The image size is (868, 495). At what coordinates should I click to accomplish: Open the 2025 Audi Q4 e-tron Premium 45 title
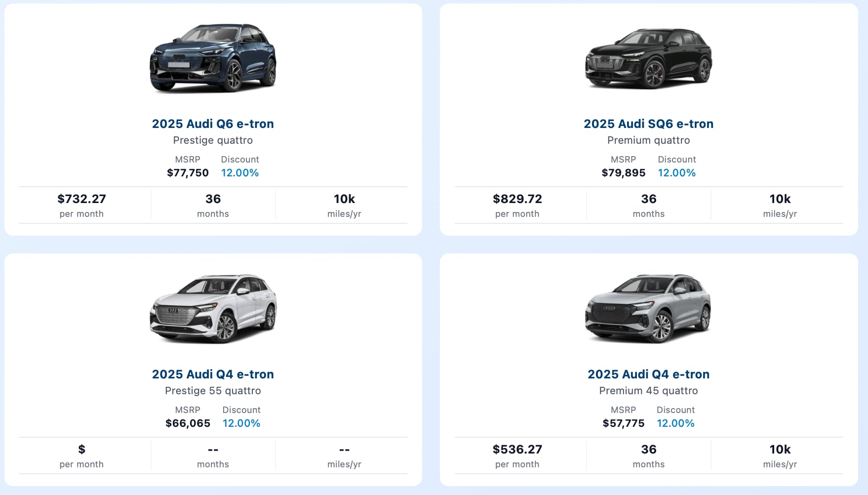click(x=648, y=374)
